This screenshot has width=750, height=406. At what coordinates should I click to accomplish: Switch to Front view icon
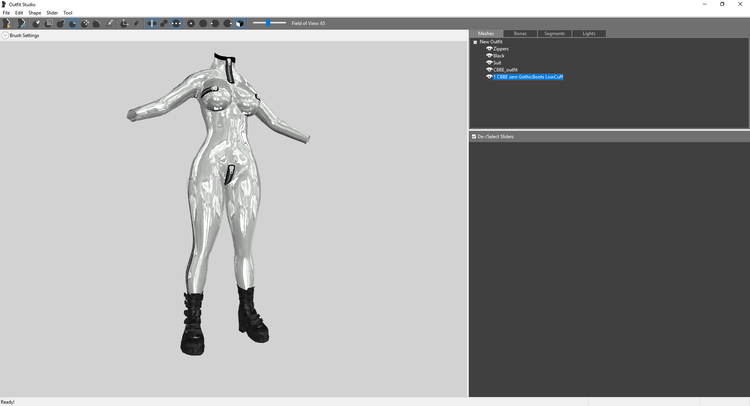pyautogui.click(x=191, y=23)
